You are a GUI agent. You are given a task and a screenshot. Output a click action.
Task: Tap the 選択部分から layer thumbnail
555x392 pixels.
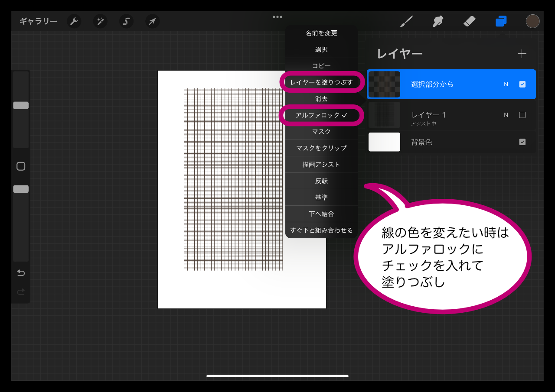click(384, 84)
